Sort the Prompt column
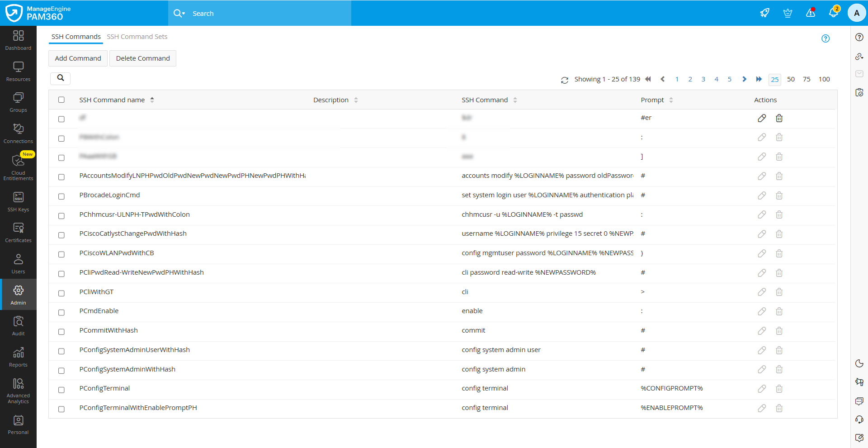868x448 pixels. pos(671,100)
